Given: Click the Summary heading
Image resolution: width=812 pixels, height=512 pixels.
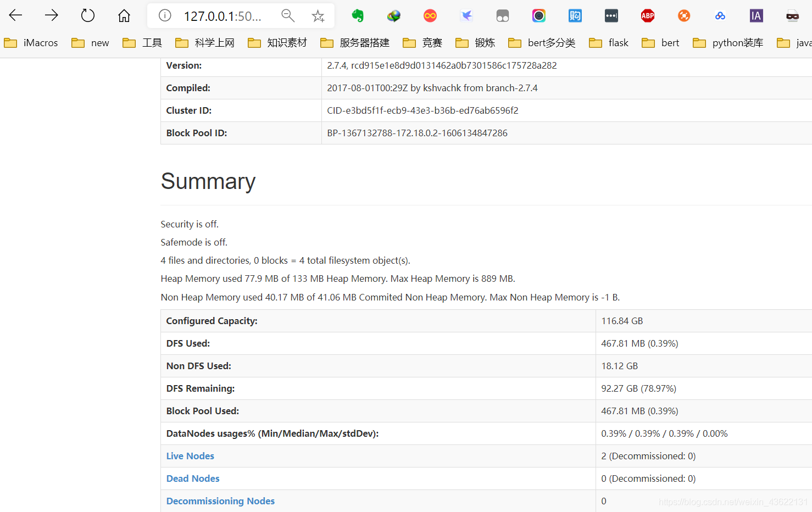Looking at the screenshot, I should [208, 181].
